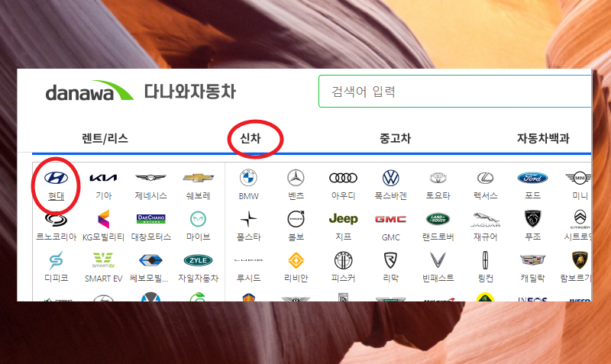Pick the MINI winged logo

[x=579, y=178]
